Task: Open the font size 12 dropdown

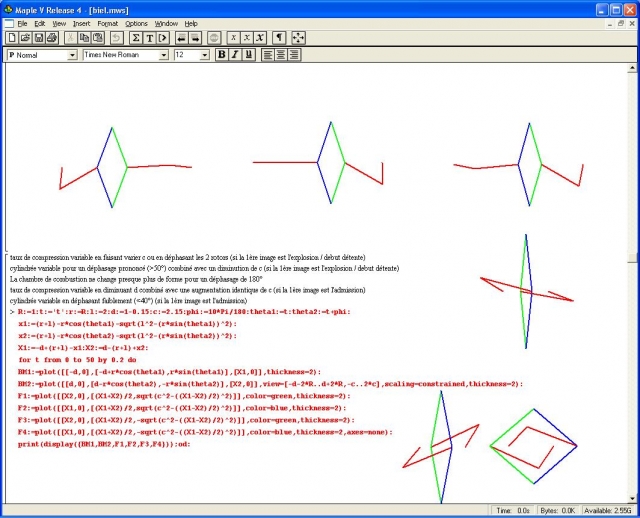Action: coord(205,55)
